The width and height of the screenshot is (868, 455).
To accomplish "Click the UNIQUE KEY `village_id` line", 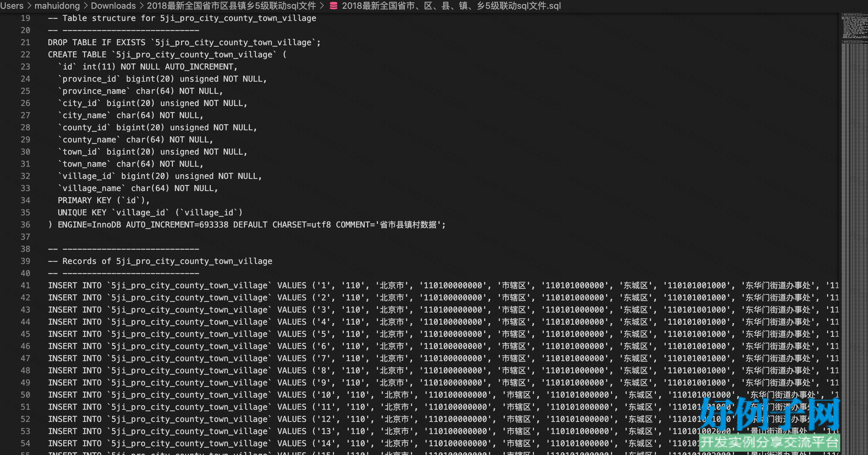I will pyautogui.click(x=150, y=213).
